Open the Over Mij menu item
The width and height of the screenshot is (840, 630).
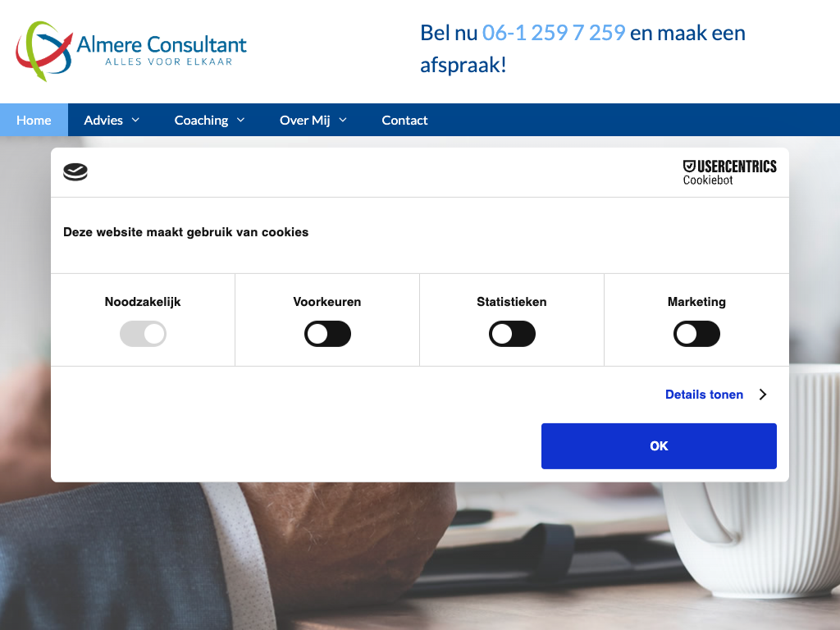click(x=304, y=120)
